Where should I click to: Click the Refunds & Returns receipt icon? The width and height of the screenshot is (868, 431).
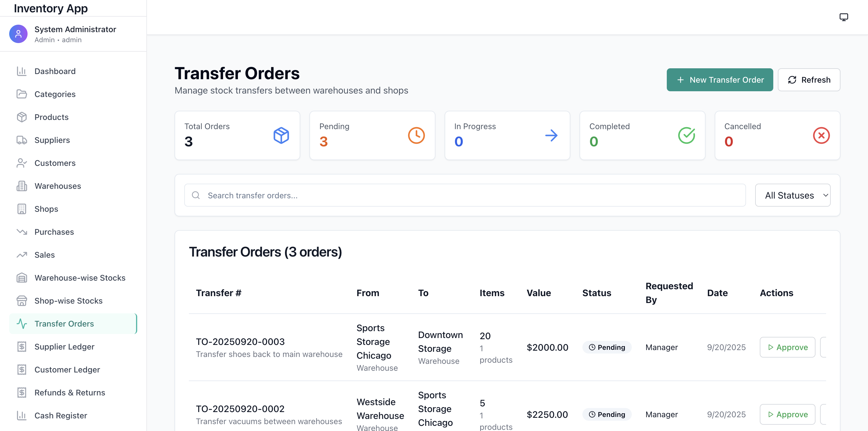coord(22,392)
